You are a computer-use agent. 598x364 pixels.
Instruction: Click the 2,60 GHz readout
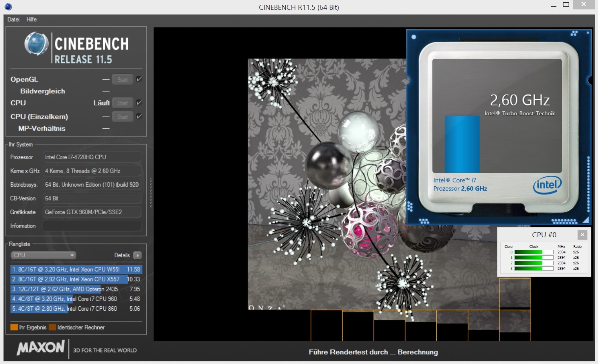[520, 100]
